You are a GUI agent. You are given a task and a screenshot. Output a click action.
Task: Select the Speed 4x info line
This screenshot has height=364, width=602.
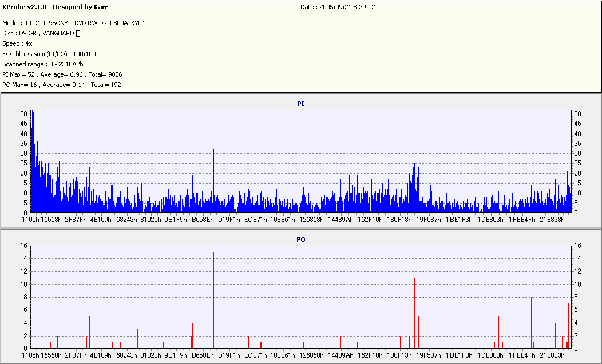17,43
